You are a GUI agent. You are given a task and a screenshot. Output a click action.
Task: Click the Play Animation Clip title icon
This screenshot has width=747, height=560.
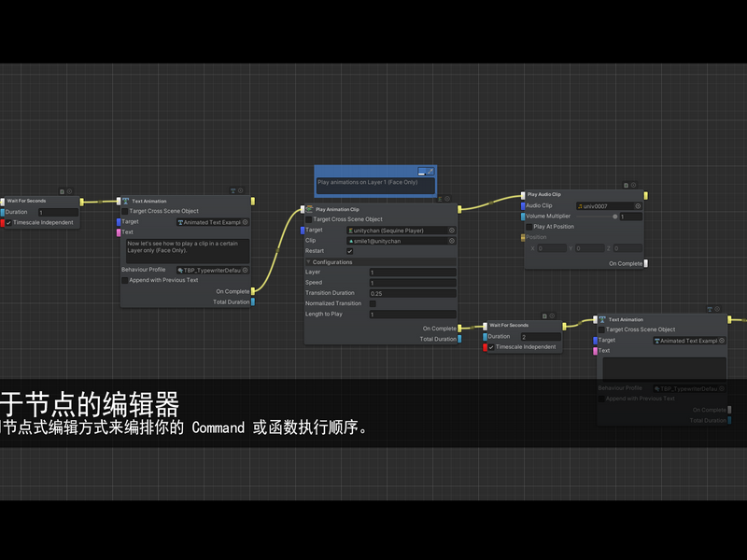coord(309,209)
